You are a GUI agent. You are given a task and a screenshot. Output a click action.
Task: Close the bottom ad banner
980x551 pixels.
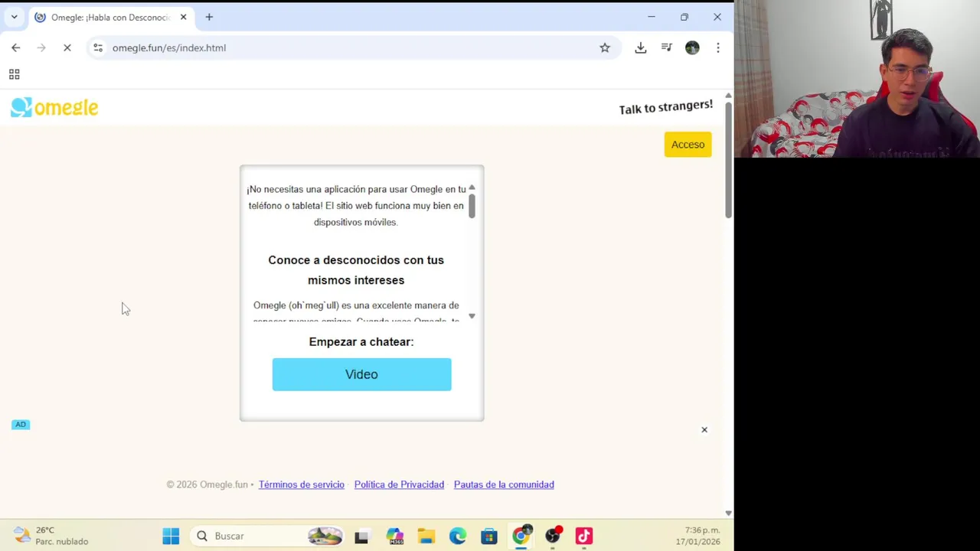pyautogui.click(x=704, y=429)
